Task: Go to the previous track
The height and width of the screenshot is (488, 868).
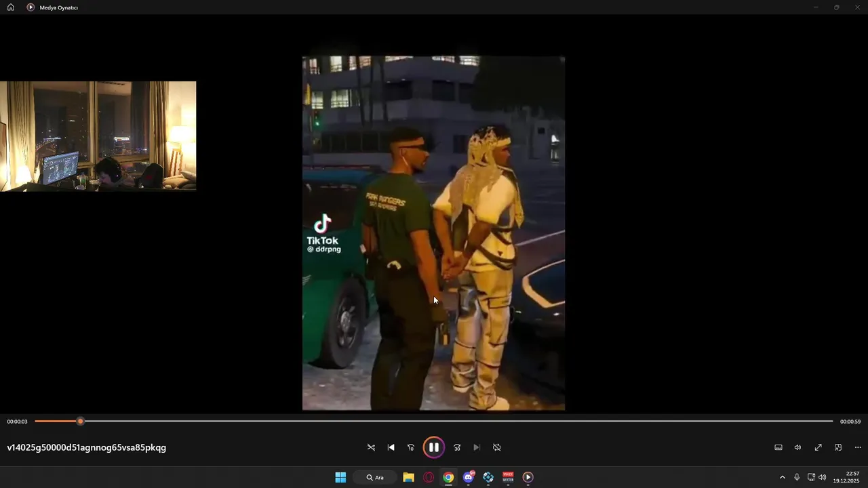Action: (x=391, y=447)
